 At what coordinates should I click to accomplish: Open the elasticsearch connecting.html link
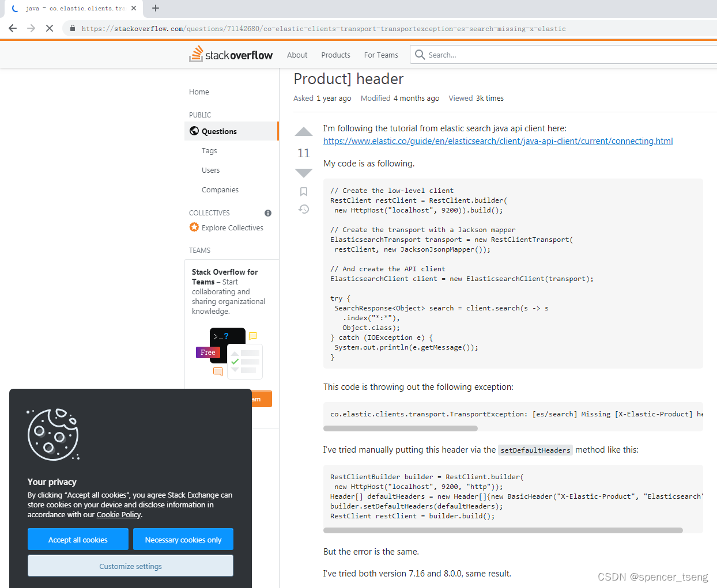click(497, 141)
